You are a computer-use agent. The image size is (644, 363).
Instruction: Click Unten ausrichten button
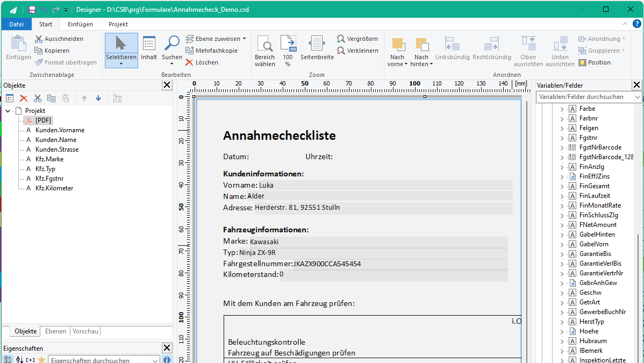(560, 51)
